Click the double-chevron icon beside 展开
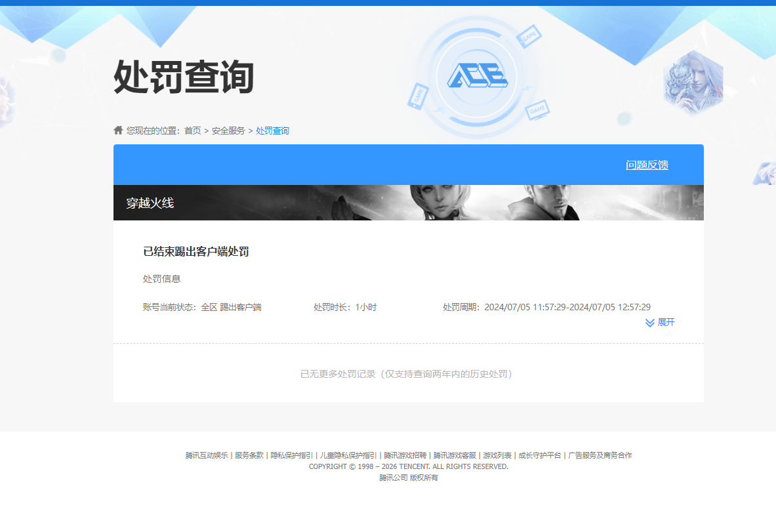Viewport: 776px width, 532px height. point(650,323)
